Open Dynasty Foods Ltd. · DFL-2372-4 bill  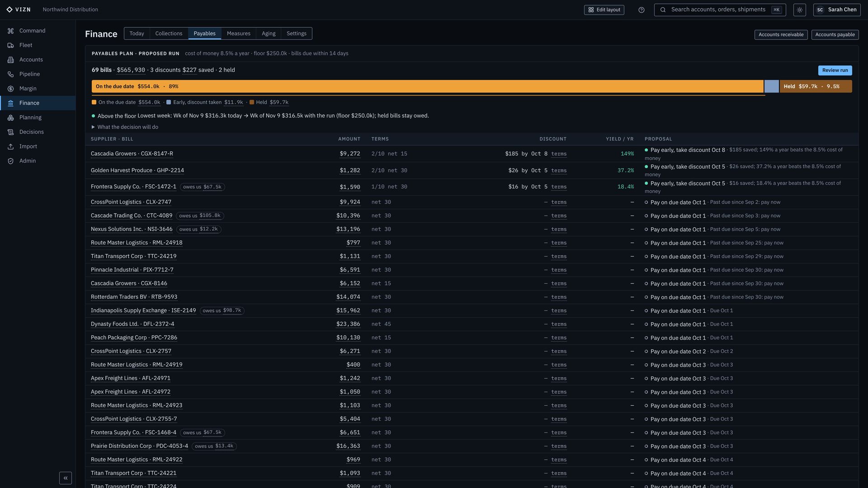(132, 324)
